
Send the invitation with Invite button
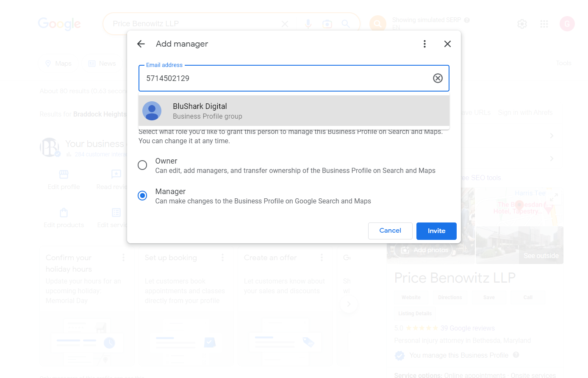coord(436,231)
